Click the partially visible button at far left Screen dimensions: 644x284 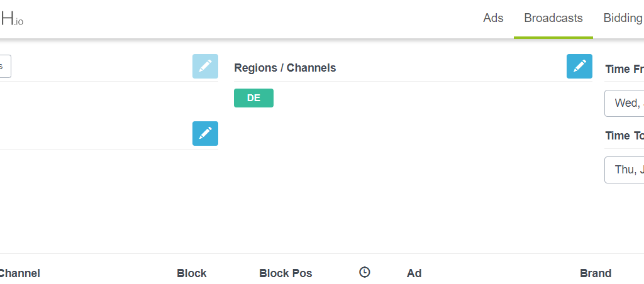5,66
